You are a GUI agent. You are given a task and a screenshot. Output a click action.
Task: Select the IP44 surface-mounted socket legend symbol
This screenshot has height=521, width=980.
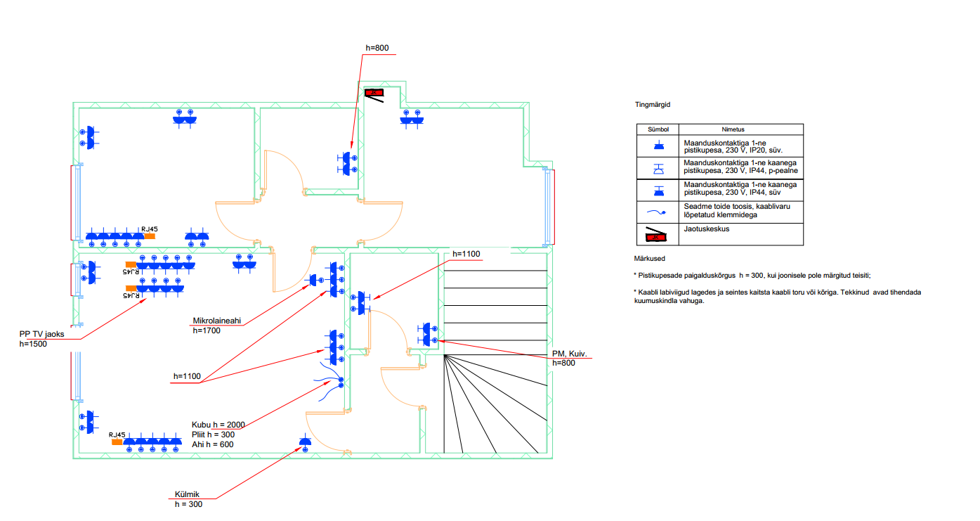[x=658, y=167]
